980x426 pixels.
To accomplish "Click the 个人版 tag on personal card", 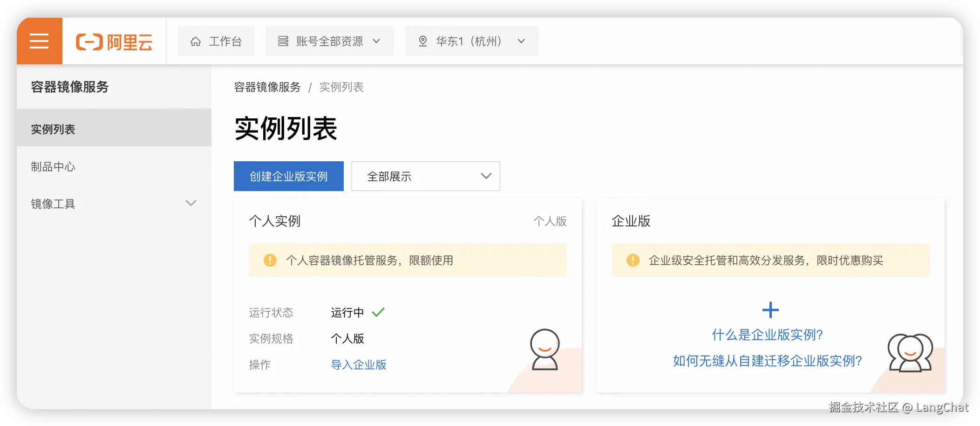I will [x=550, y=221].
